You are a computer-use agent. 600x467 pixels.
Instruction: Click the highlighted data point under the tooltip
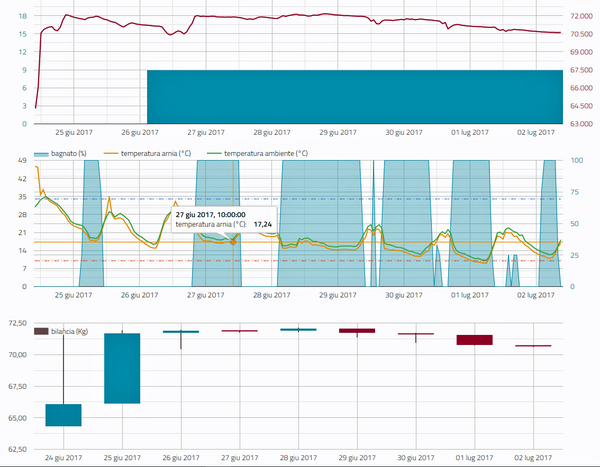click(x=234, y=241)
